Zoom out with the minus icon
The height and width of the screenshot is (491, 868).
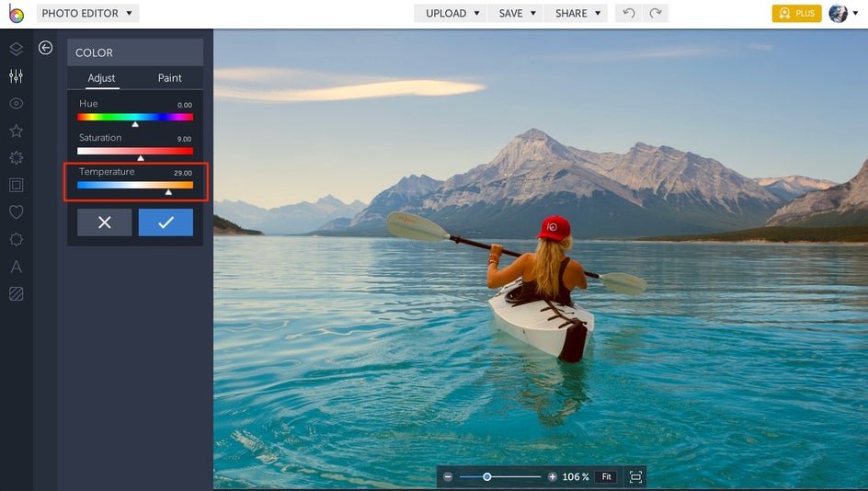tap(448, 476)
